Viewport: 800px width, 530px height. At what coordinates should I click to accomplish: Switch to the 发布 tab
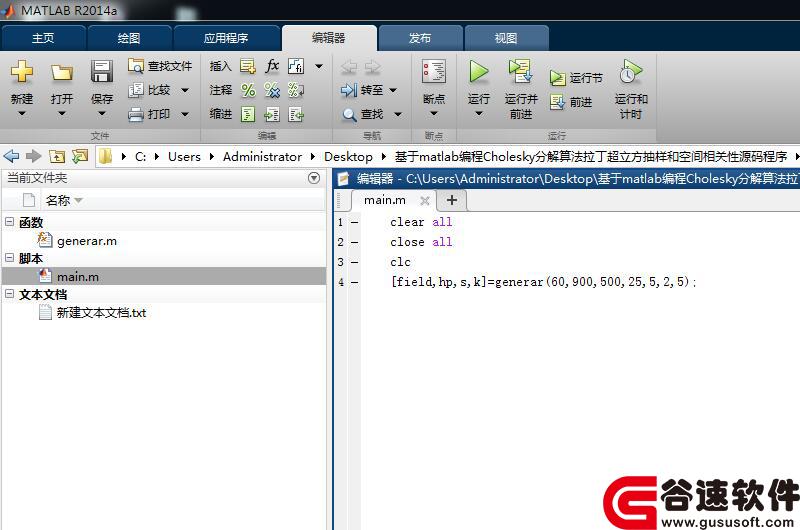(x=420, y=38)
